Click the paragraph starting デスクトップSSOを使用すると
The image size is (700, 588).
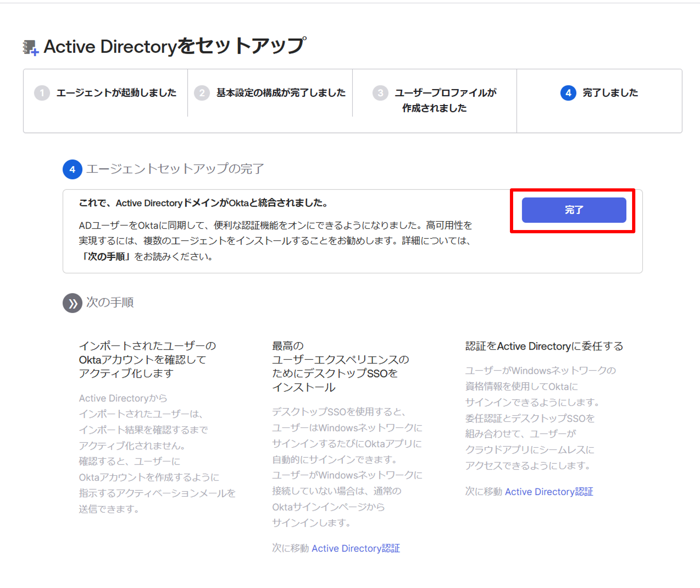(x=347, y=467)
